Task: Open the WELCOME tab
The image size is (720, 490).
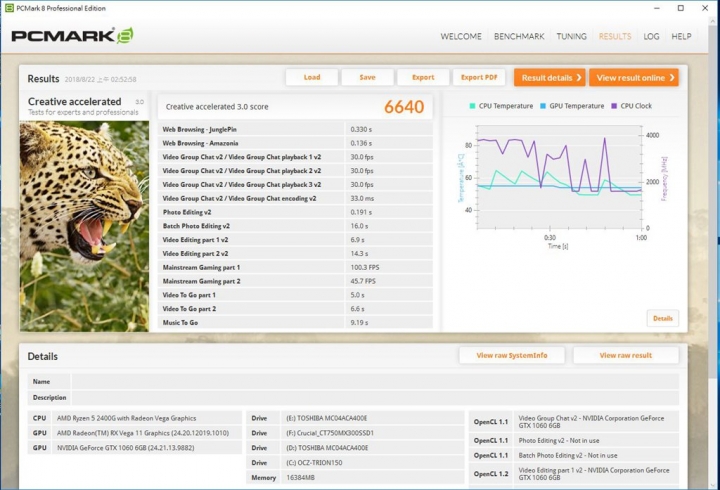Action: coord(461,36)
